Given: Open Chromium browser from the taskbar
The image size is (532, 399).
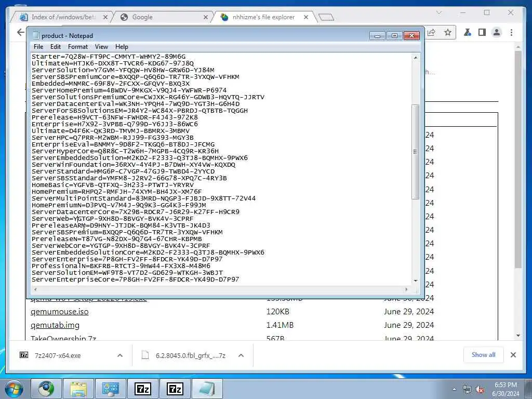Looking at the screenshot, I should tap(46, 389).
